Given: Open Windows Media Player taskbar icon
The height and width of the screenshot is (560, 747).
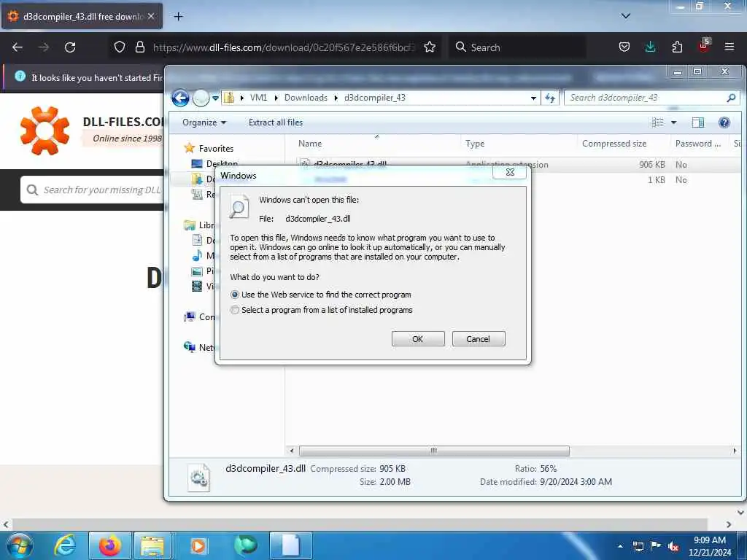Looking at the screenshot, I should pos(198,545).
